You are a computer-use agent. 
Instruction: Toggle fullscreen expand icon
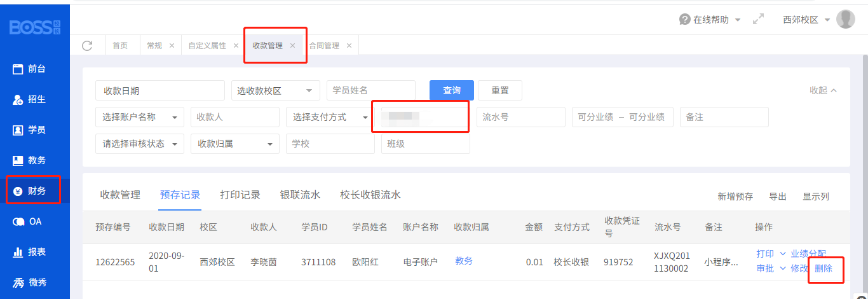[758, 20]
